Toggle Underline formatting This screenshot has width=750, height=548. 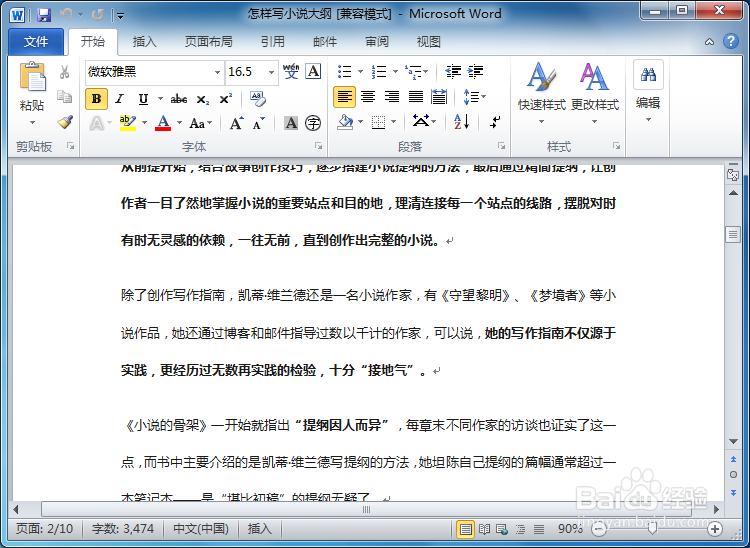click(143, 99)
